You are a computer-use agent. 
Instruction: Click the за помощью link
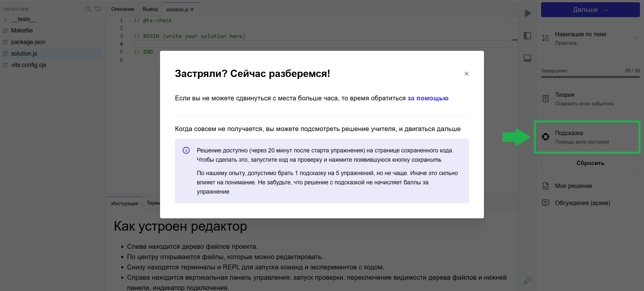point(428,98)
